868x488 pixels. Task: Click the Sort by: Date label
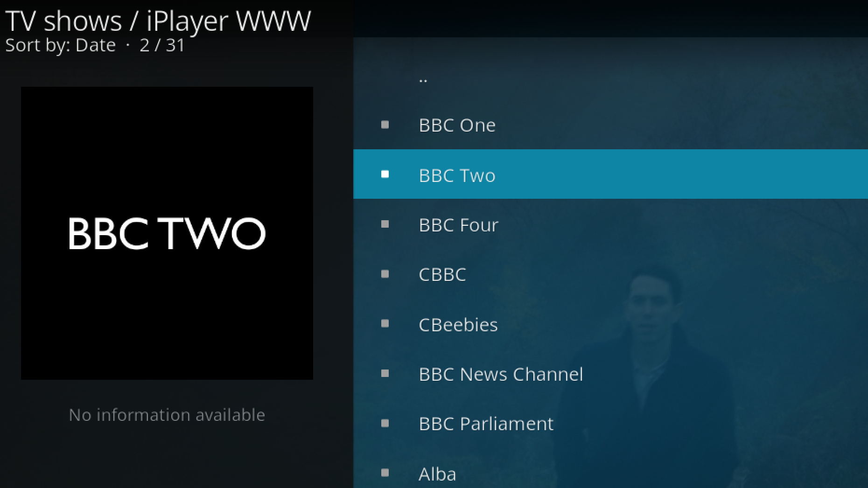pyautogui.click(x=60, y=45)
